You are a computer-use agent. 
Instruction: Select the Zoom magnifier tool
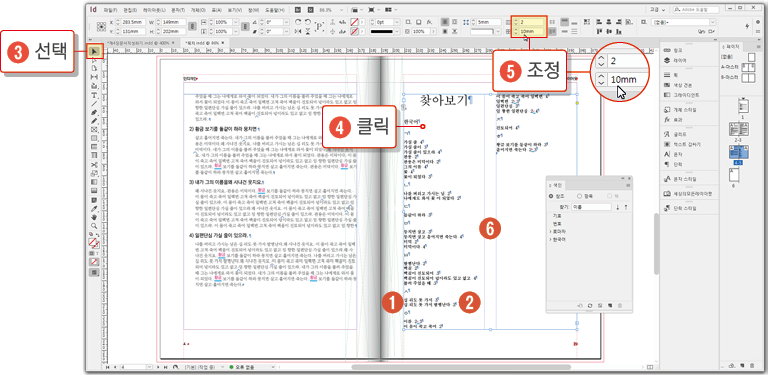click(x=95, y=226)
